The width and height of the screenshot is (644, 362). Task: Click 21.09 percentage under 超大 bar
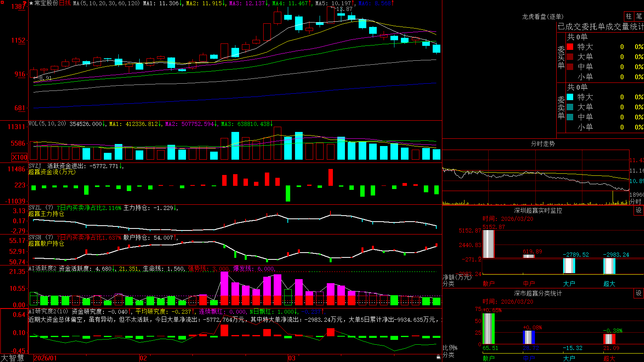pos(611,348)
